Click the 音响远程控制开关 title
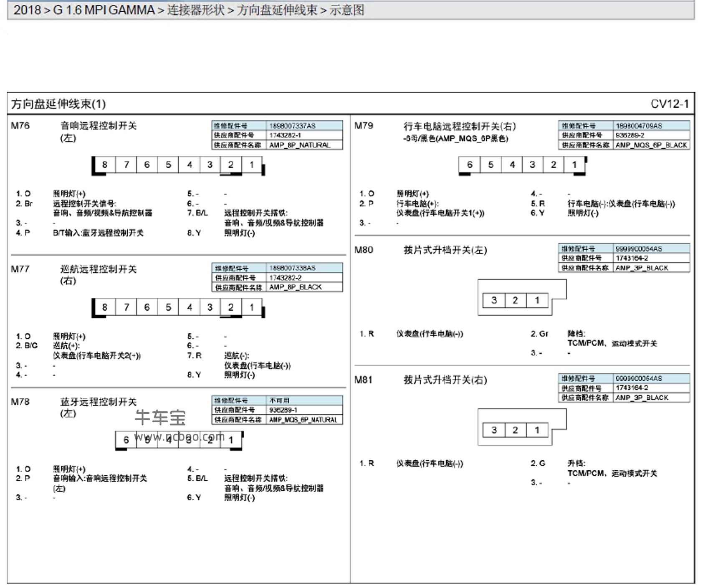Image resolution: width=703 pixels, height=588 pixels. [x=99, y=126]
